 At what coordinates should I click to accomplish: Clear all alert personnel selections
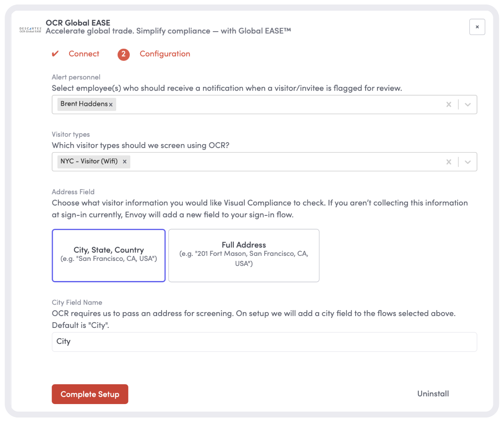[x=449, y=104]
